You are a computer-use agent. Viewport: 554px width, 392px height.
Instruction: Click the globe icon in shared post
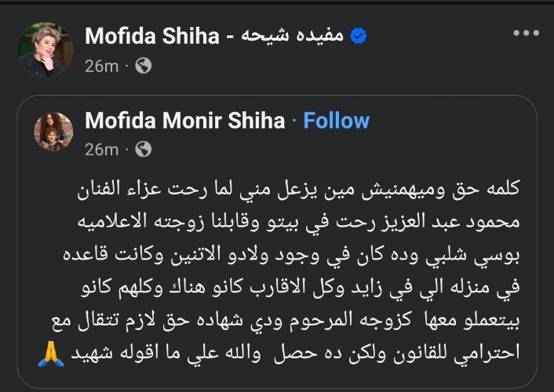[x=143, y=149]
